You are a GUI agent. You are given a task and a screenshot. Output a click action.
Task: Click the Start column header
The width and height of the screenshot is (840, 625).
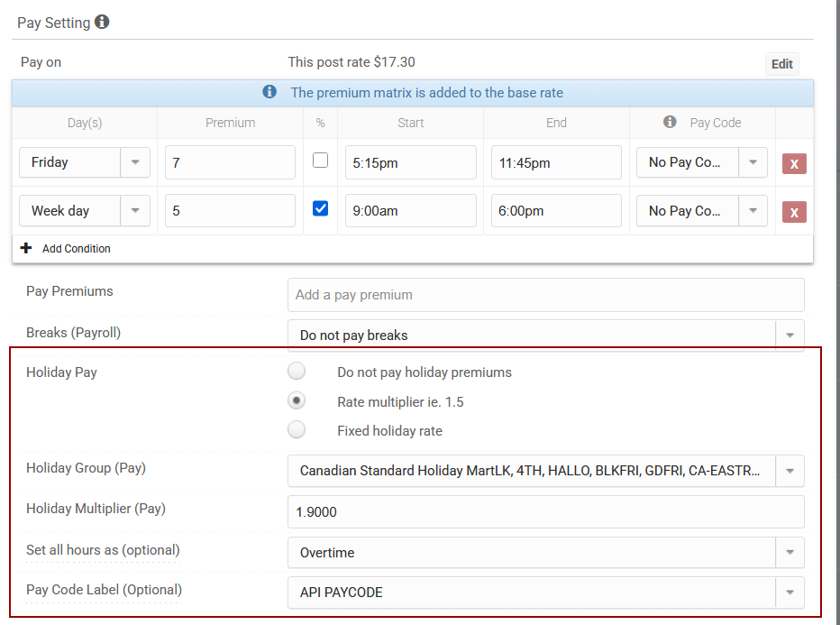[410, 123]
